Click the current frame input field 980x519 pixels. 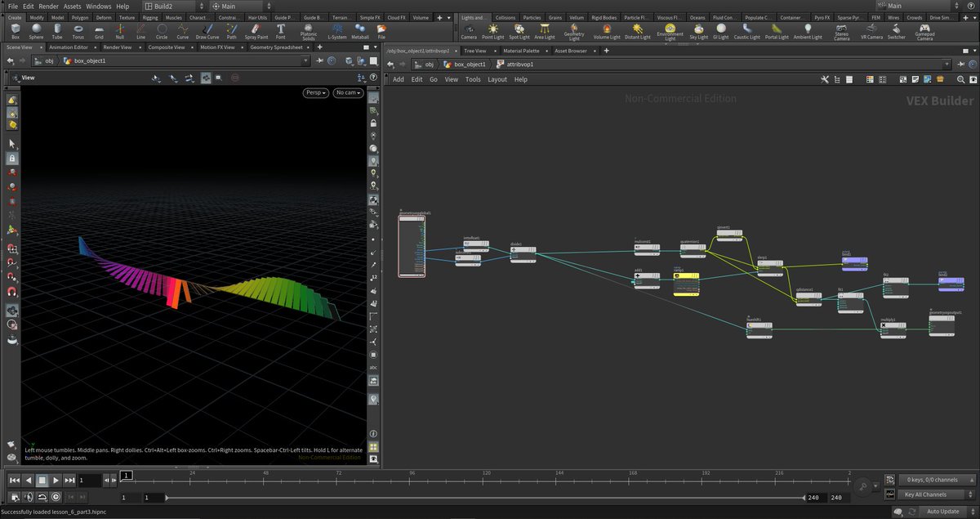[90, 480]
